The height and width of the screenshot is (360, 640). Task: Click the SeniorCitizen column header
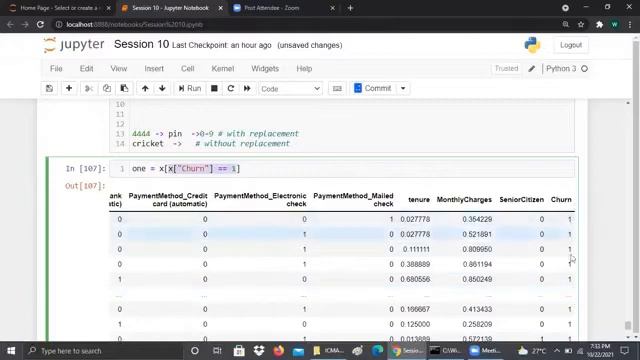pyautogui.click(x=522, y=200)
